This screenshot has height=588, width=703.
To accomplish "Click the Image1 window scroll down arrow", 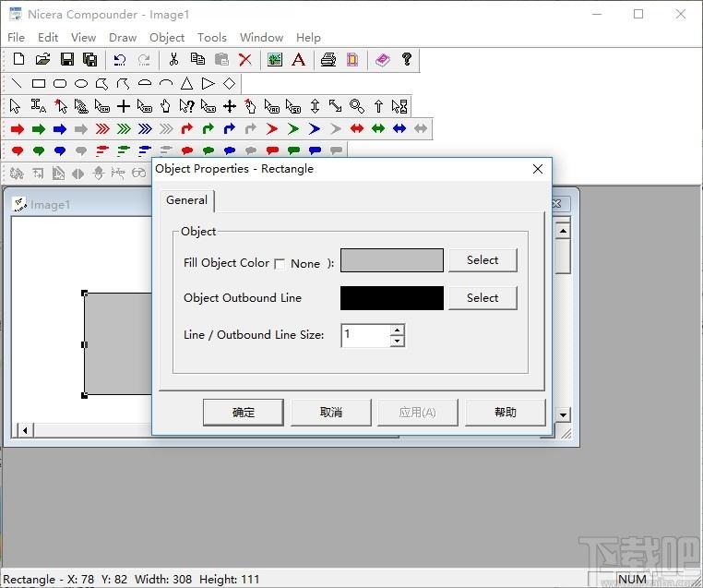I will [x=563, y=414].
